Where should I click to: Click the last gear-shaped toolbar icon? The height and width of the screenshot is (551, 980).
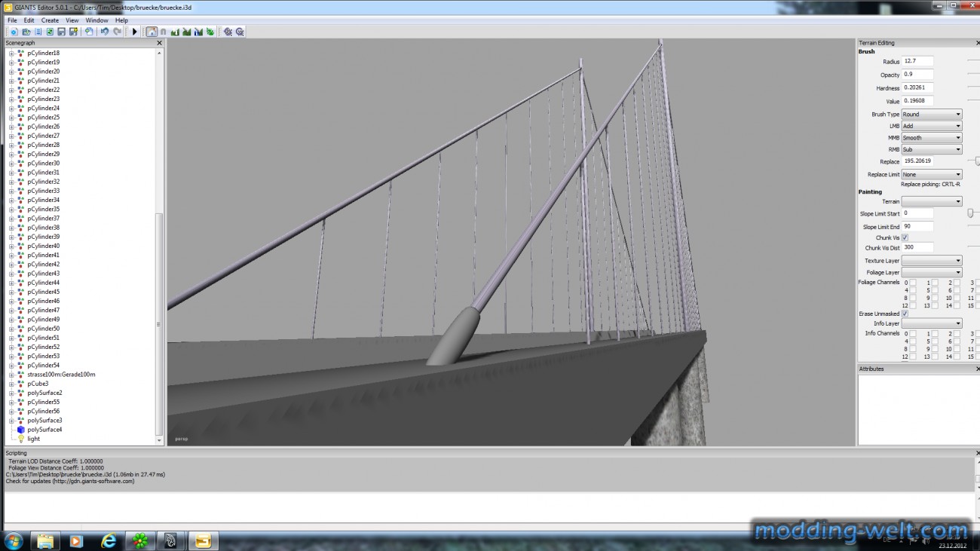pyautogui.click(x=240, y=32)
